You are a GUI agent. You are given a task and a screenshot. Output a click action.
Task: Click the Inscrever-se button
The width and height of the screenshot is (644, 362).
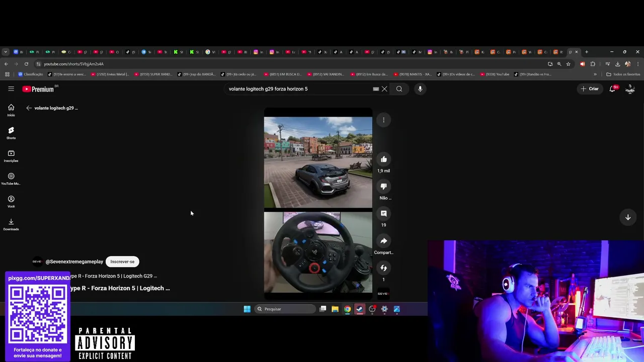122,261
